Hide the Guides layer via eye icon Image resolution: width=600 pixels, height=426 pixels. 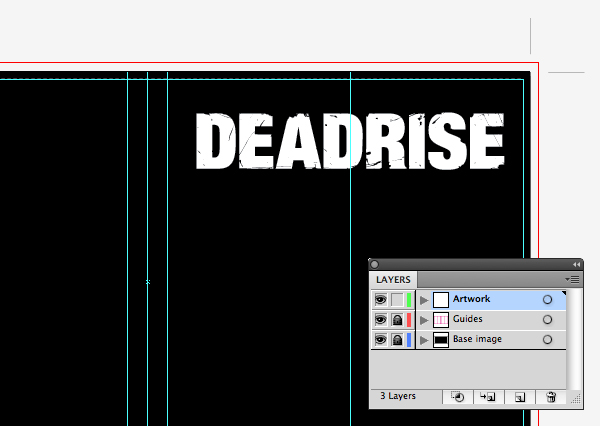(380, 319)
